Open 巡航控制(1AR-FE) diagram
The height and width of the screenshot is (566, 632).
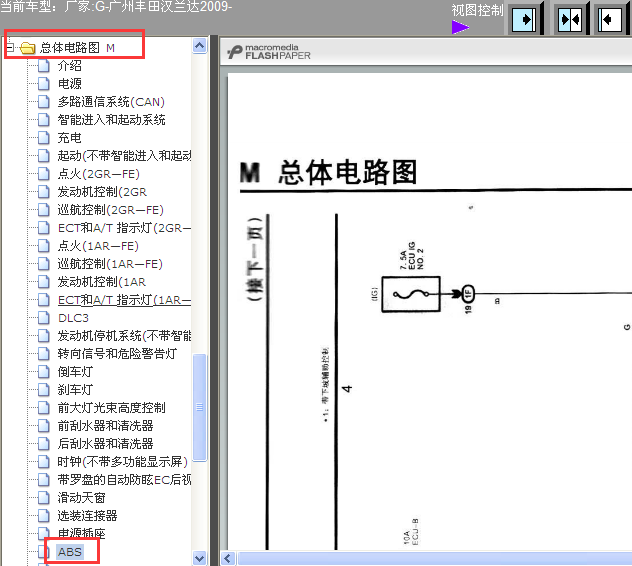point(110,264)
